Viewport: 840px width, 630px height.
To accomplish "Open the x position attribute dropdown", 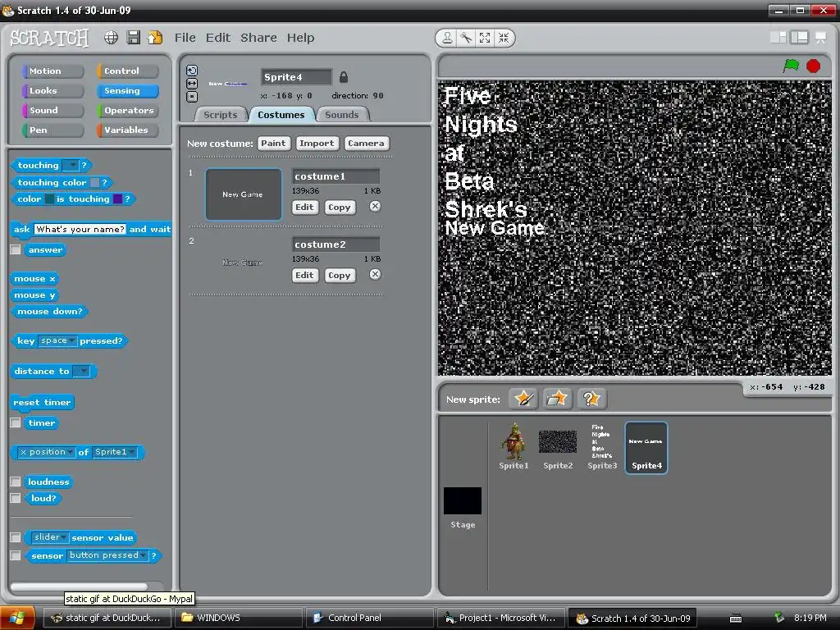I will [46, 452].
